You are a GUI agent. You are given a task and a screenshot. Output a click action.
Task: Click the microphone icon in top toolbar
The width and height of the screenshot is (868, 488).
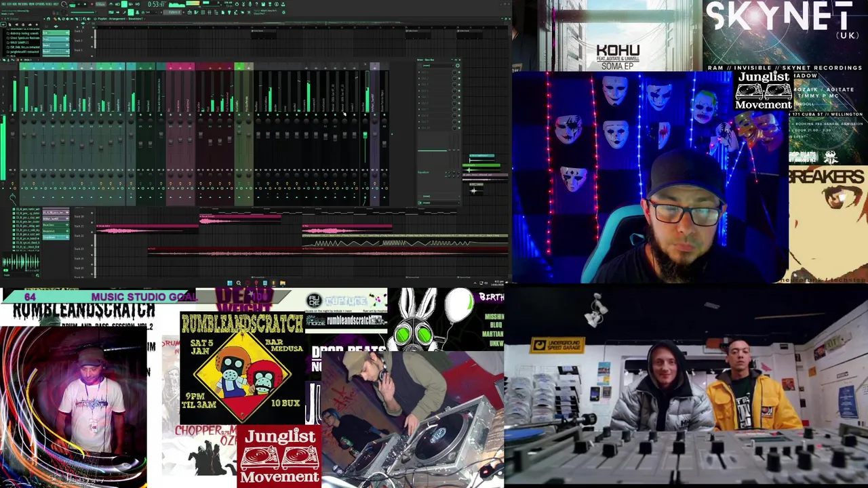250,4
